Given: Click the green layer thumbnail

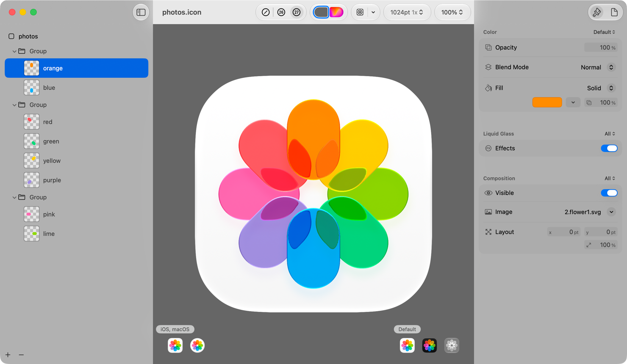Looking at the screenshot, I should point(32,141).
